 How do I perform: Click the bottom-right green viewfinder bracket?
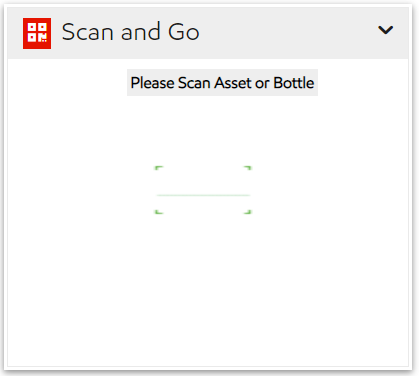point(247,212)
